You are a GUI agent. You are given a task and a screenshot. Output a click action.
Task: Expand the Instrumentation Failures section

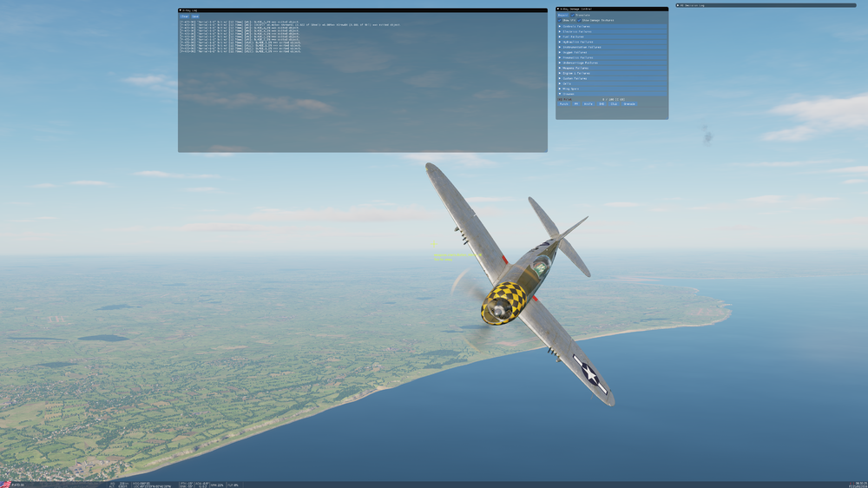click(x=612, y=47)
